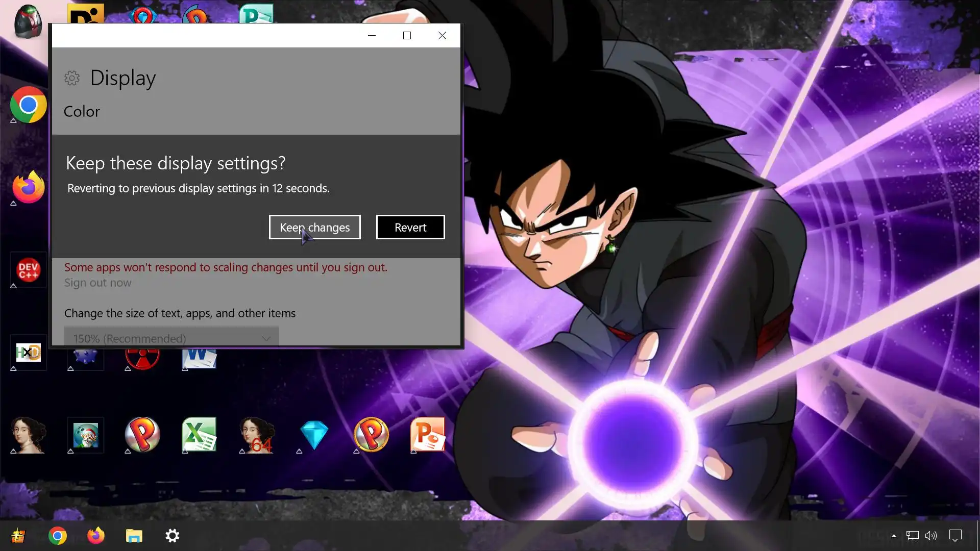Click the Keep changes button
This screenshot has height=551, width=980.
314,227
